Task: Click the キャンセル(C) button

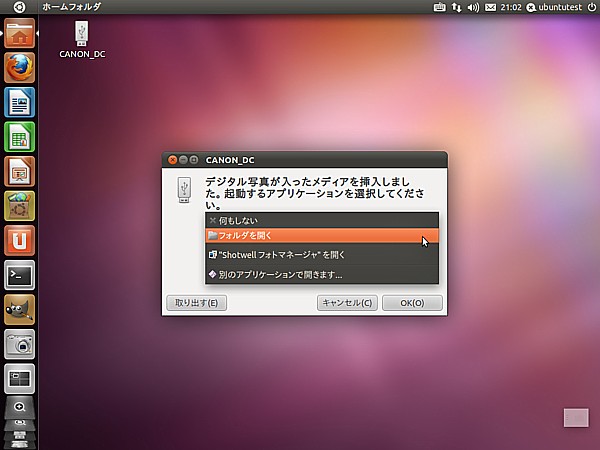Action: pos(347,303)
